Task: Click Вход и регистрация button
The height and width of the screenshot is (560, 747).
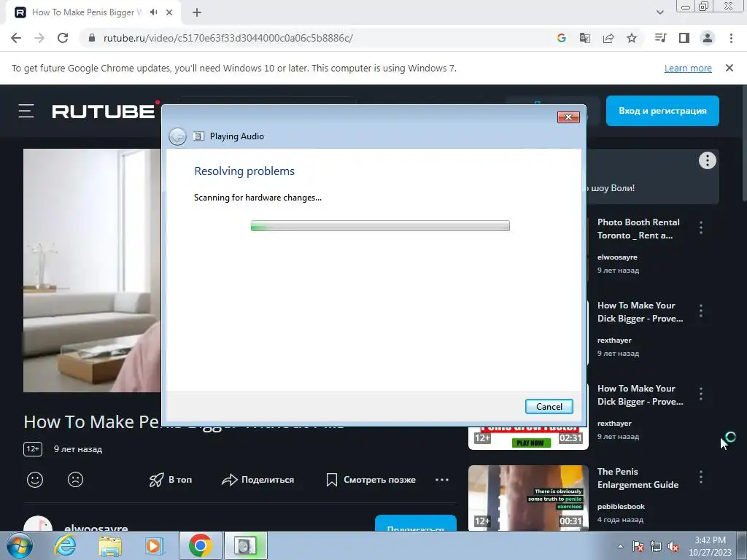Action: 662,111
